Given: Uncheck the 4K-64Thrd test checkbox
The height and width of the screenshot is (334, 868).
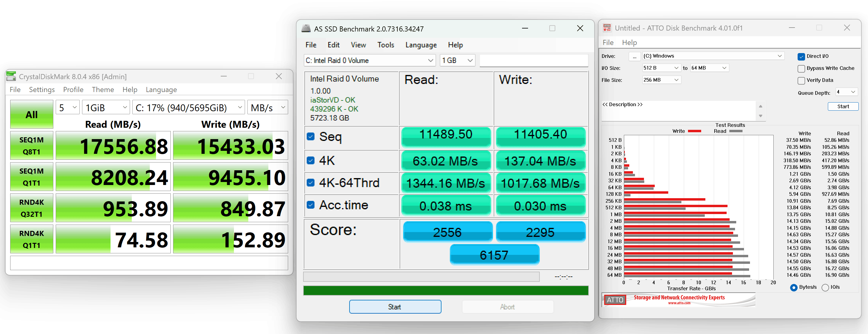Looking at the screenshot, I should click(310, 183).
